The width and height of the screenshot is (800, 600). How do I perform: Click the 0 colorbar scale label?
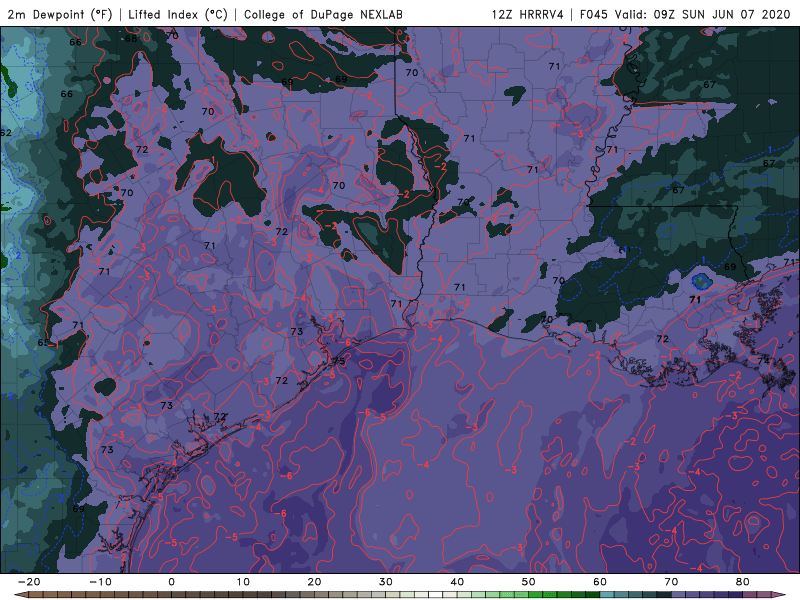171,582
